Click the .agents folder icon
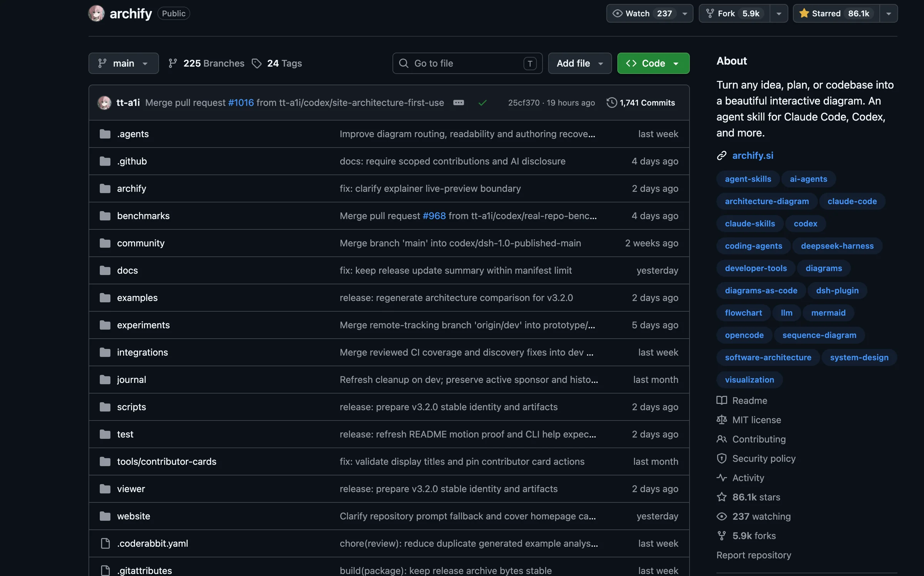 click(x=105, y=134)
